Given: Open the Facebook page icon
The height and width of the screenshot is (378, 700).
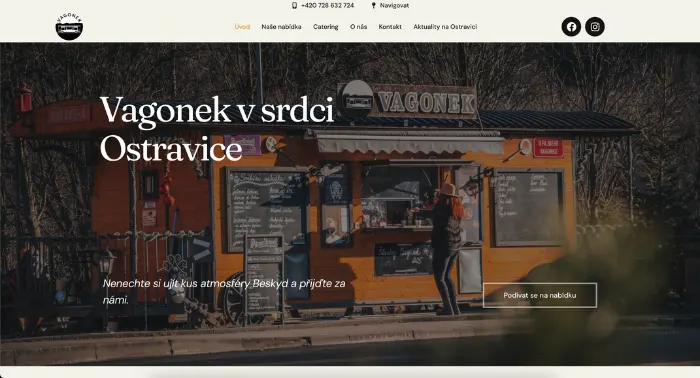Looking at the screenshot, I should point(571,27).
